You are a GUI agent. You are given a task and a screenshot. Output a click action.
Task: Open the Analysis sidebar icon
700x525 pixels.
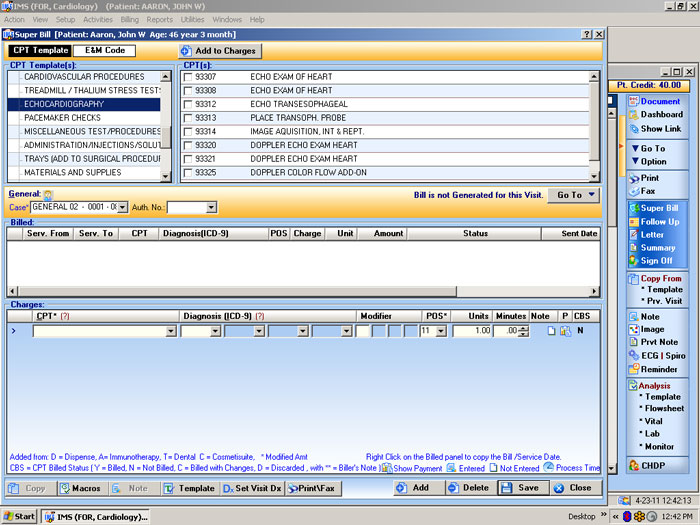[x=633, y=385]
